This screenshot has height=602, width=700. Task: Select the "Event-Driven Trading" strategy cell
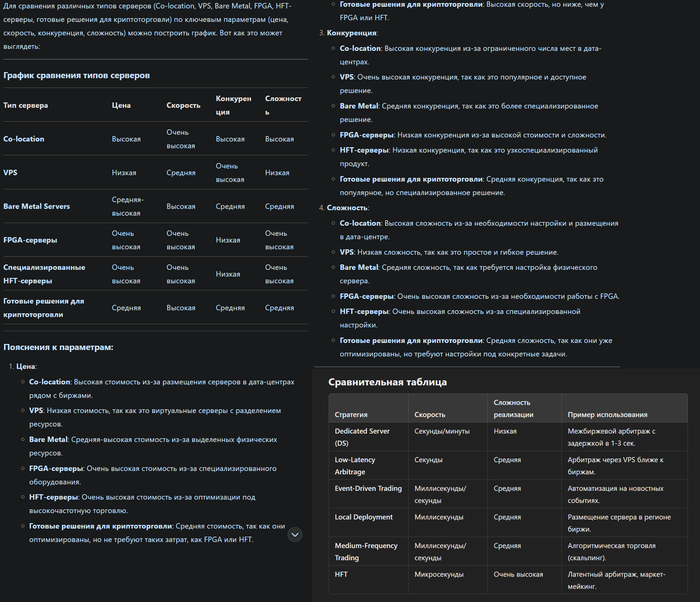pos(369,489)
